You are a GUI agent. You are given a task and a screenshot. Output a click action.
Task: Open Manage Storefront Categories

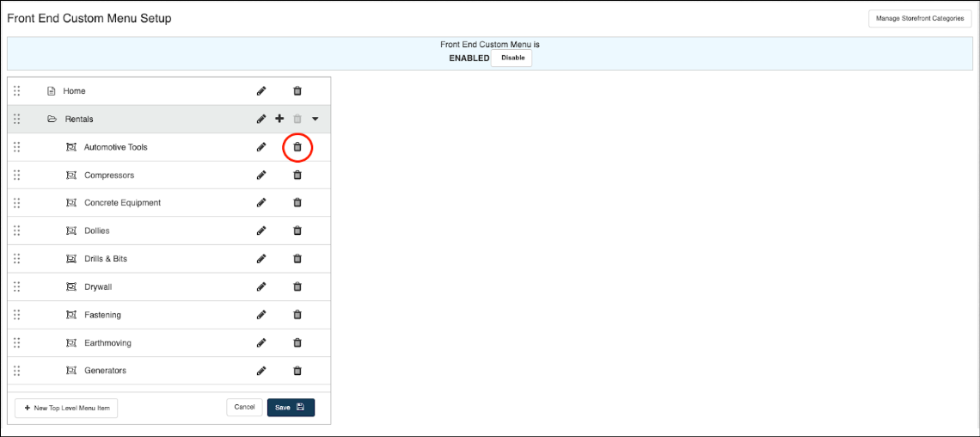[x=919, y=18]
